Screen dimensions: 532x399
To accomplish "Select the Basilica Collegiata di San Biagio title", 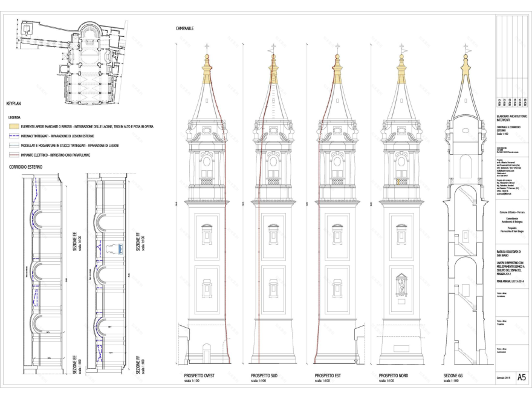I will pos(507,253).
